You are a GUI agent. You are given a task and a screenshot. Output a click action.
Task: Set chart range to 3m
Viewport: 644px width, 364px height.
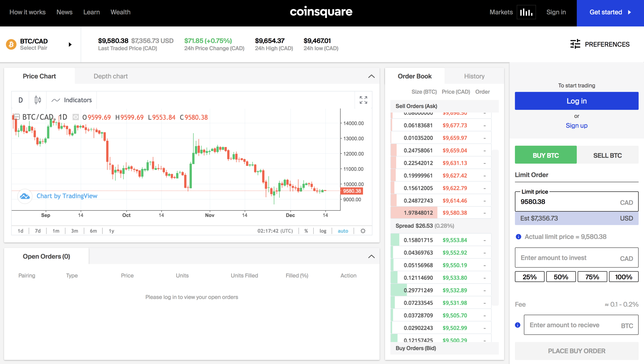tap(74, 231)
